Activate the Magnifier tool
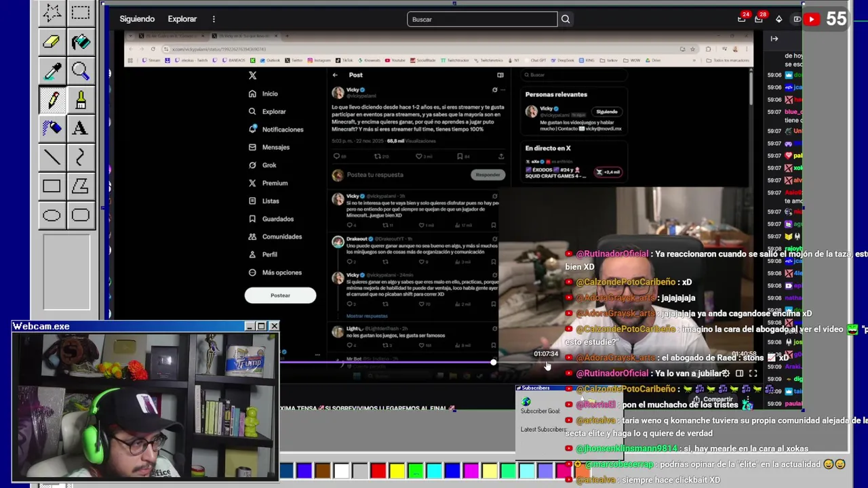Screen dimensions: 868x488 [x=81, y=70]
